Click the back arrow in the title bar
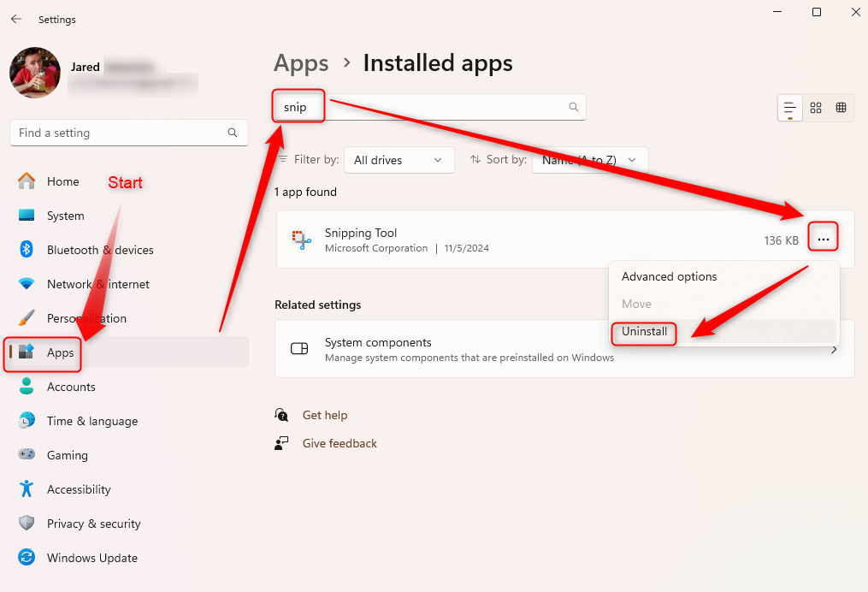The width and height of the screenshot is (868, 592). [16, 19]
